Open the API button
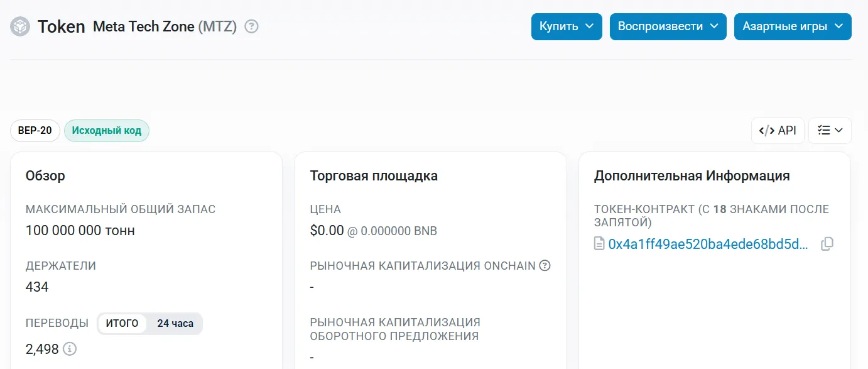This screenshot has width=868, height=369. pos(778,131)
